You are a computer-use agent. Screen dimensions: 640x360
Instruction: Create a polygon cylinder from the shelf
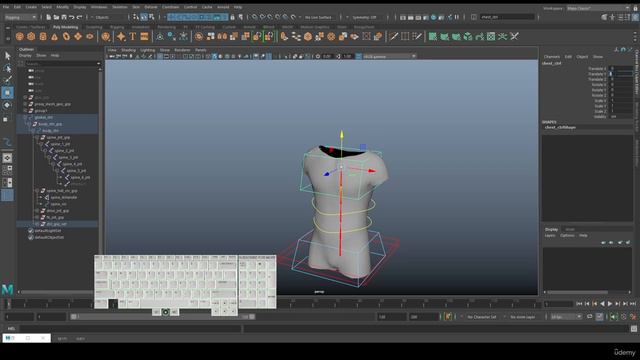[43, 37]
